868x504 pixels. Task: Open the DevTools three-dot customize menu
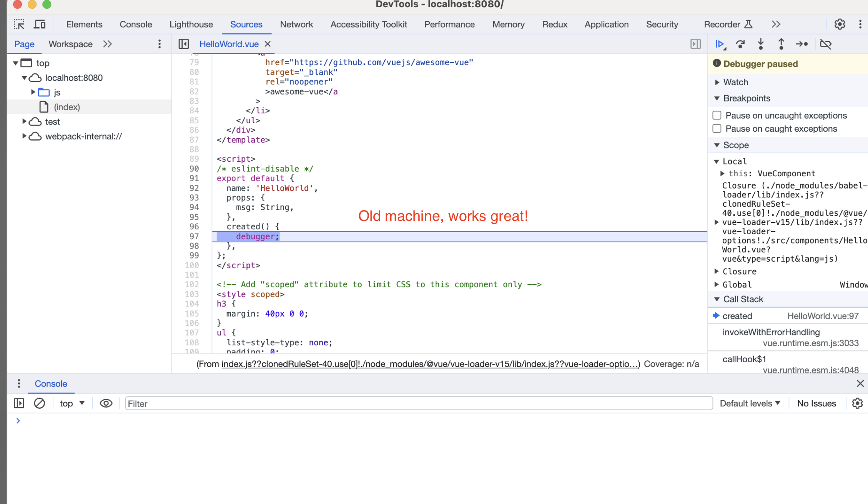(x=860, y=25)
